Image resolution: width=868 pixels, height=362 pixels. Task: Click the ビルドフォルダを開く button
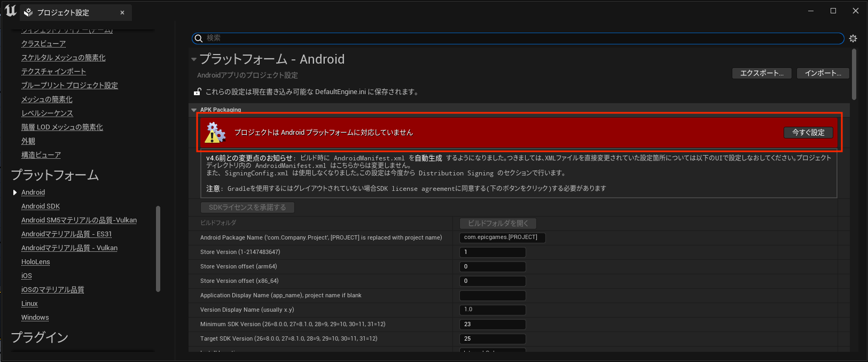click(x=498, y=224)
